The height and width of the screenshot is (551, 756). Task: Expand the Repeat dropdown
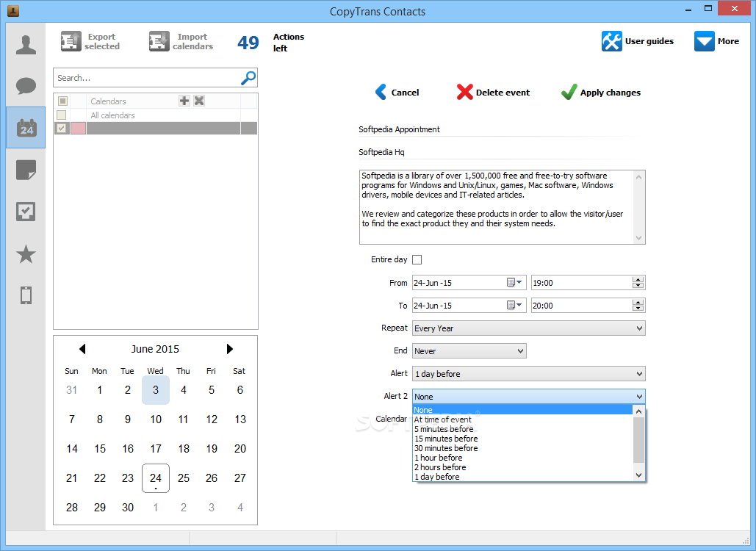point(639,328)
